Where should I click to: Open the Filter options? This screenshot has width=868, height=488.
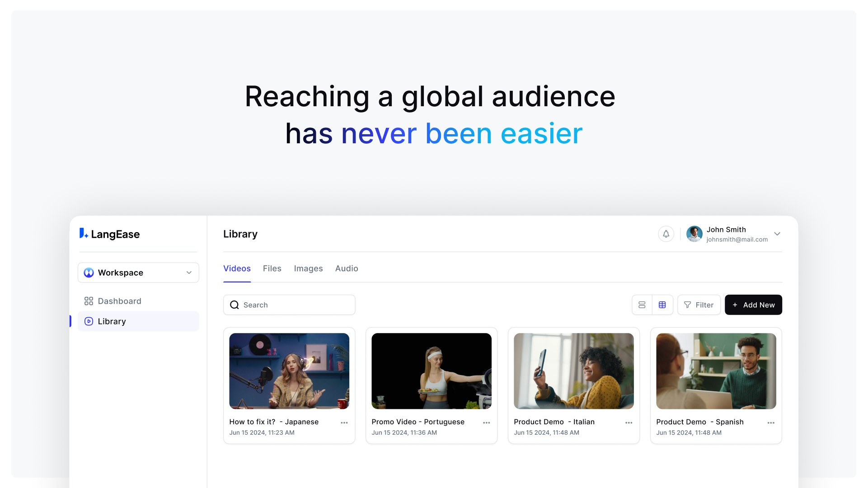coord(699,305)
